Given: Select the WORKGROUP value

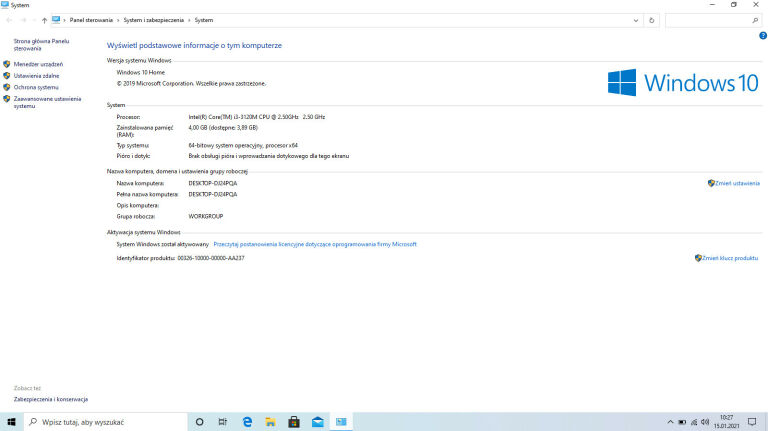Looking at the screenshot, I should [x=206, y=216].
